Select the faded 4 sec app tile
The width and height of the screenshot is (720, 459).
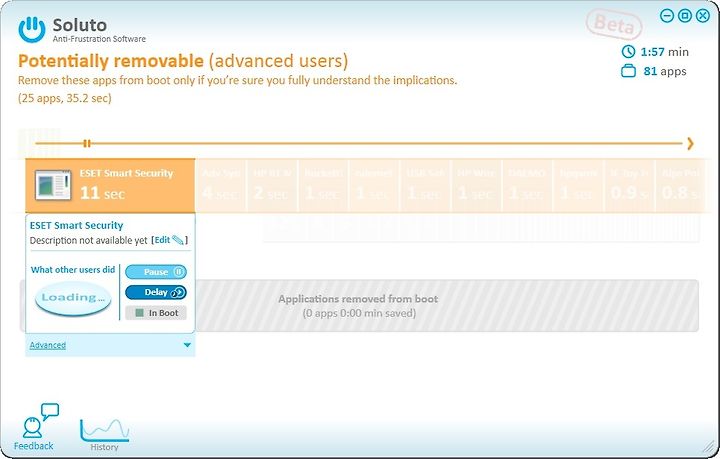221,185
